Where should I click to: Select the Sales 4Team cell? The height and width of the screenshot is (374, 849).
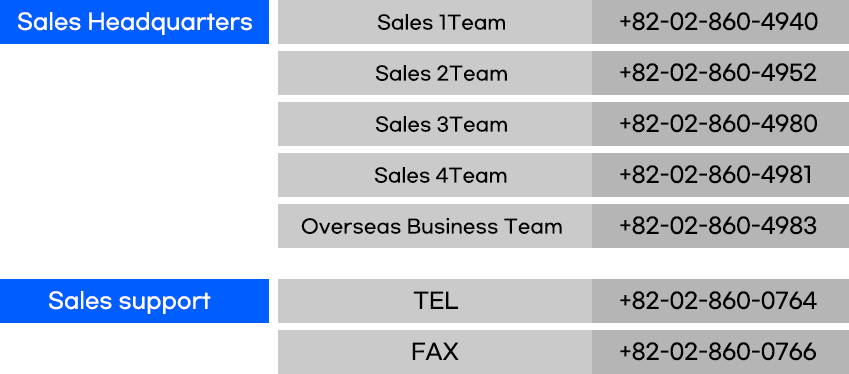click(x=435, y=175)
